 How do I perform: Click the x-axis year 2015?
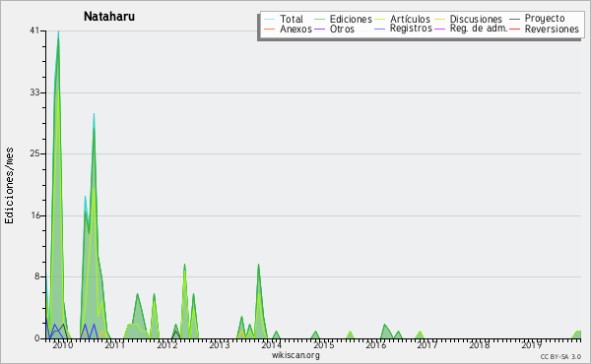coord(323,345)
